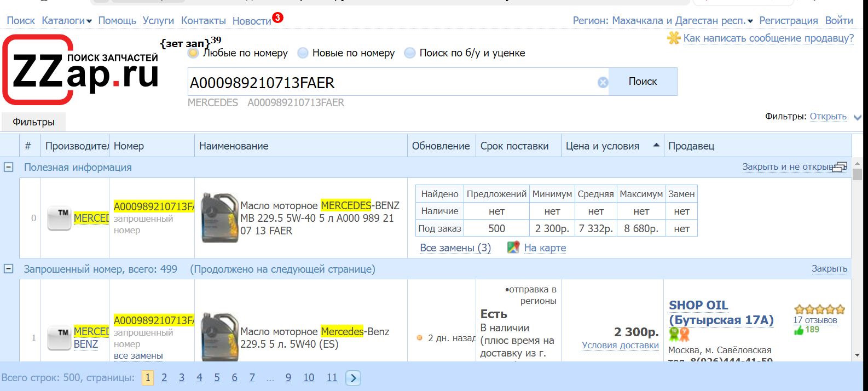
Task: Click the Войти login link
Action: tap(839, 21)
